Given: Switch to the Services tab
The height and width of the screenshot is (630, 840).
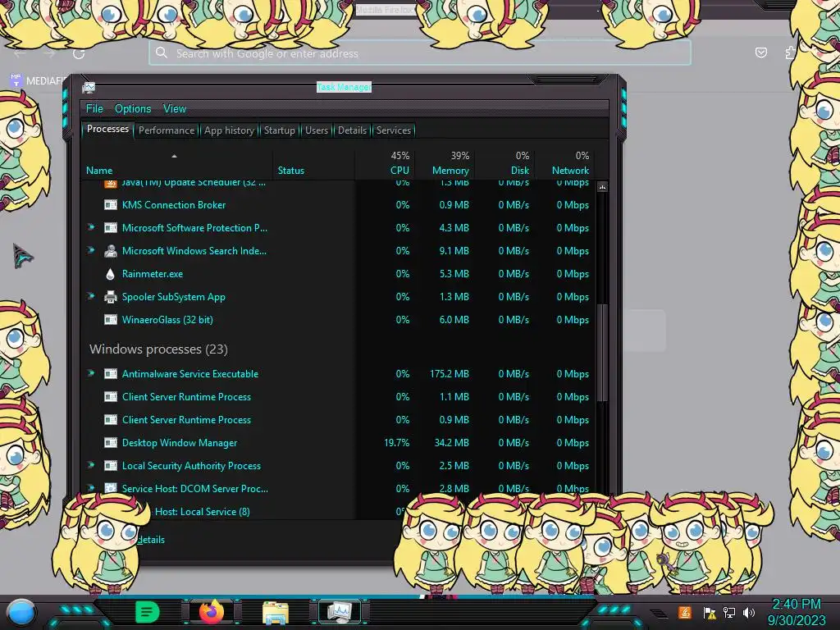Looking at the screenshot, I should (x=393, y=130).
